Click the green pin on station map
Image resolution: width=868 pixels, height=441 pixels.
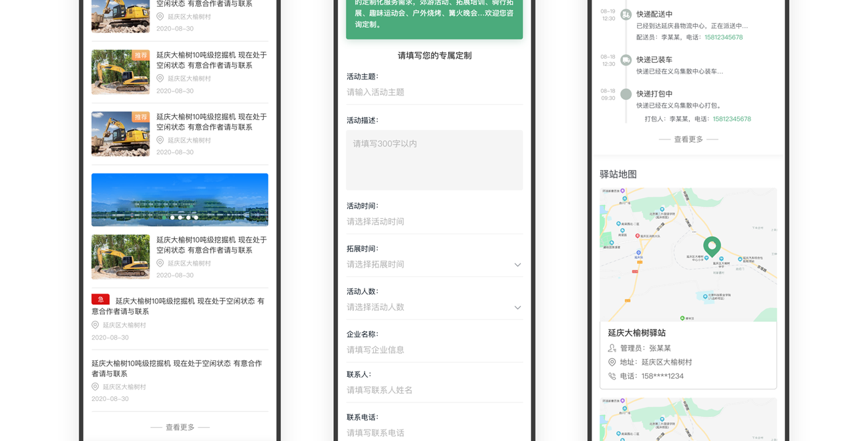pos(712,246)
